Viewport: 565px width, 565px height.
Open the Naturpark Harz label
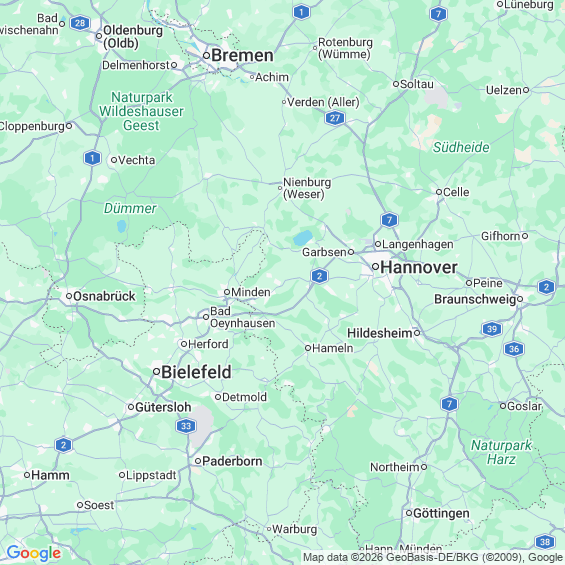[x=501, y=452]
